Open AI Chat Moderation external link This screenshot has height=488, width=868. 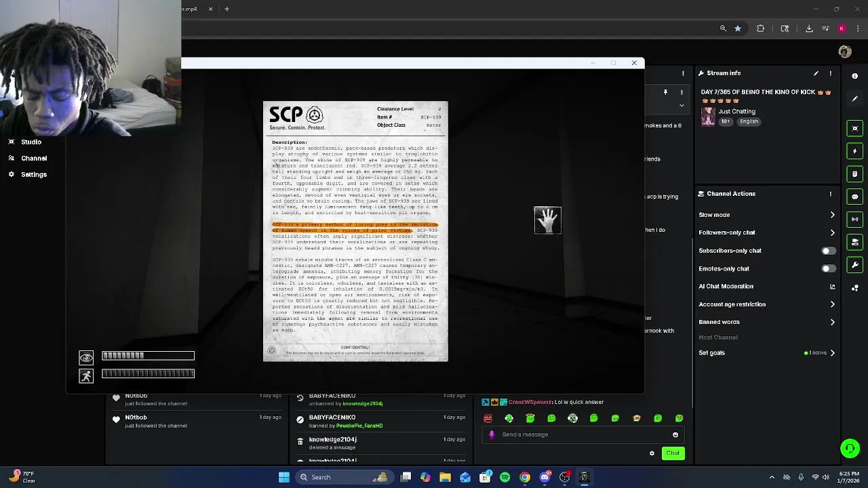click(x=833, y=287)
